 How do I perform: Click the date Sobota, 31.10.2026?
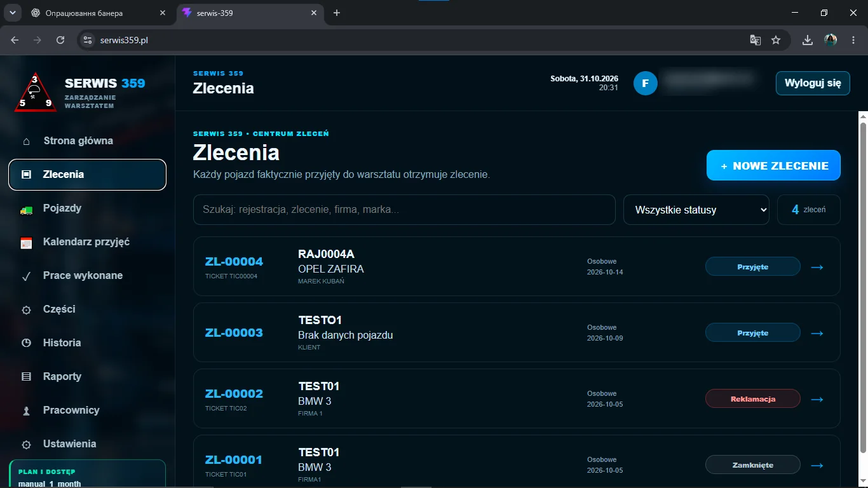[x=584, y=79]
